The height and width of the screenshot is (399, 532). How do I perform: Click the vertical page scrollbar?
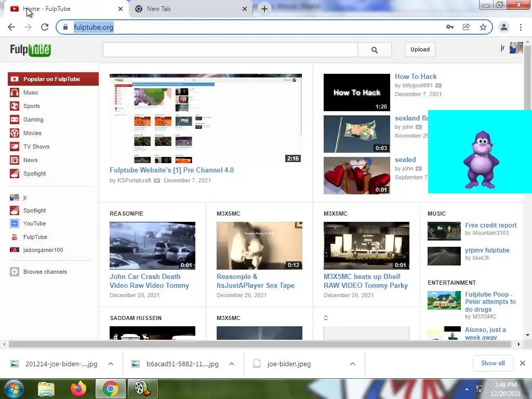(528, 78)
